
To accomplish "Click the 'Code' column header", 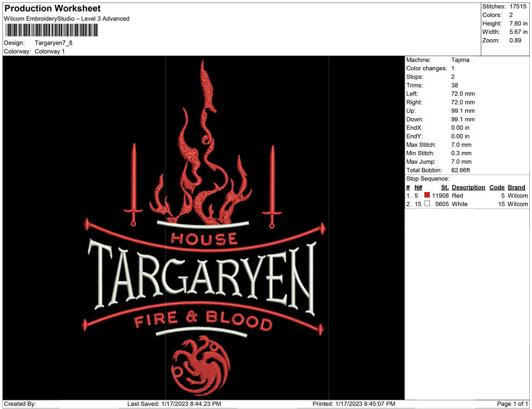I will click(497, 187).
